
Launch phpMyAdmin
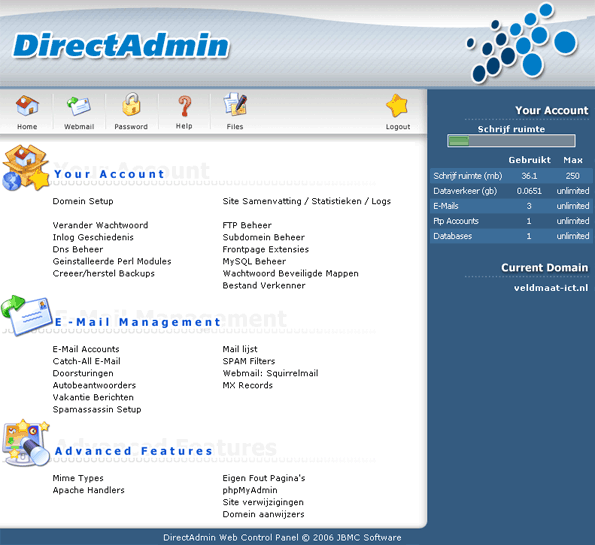pos(250,490)
